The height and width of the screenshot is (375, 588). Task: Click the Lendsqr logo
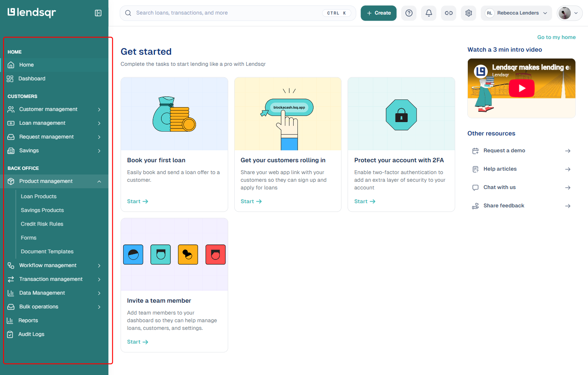pos(32,13)
